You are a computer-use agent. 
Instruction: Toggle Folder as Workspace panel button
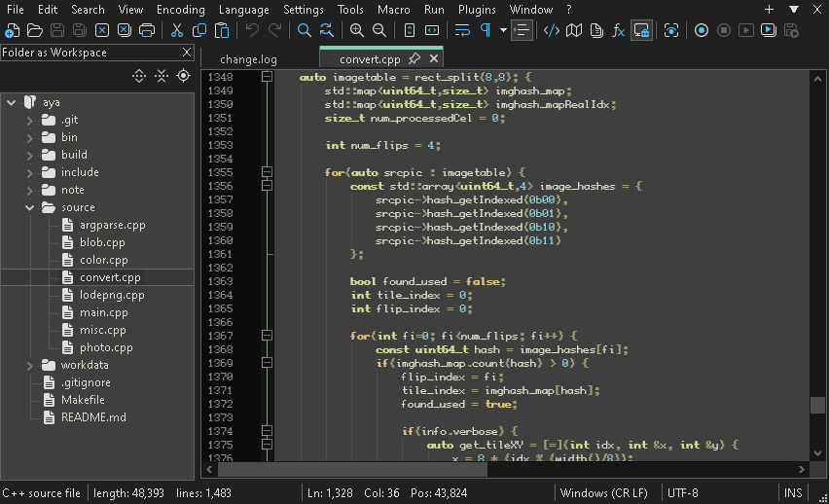tap(641, 30)
